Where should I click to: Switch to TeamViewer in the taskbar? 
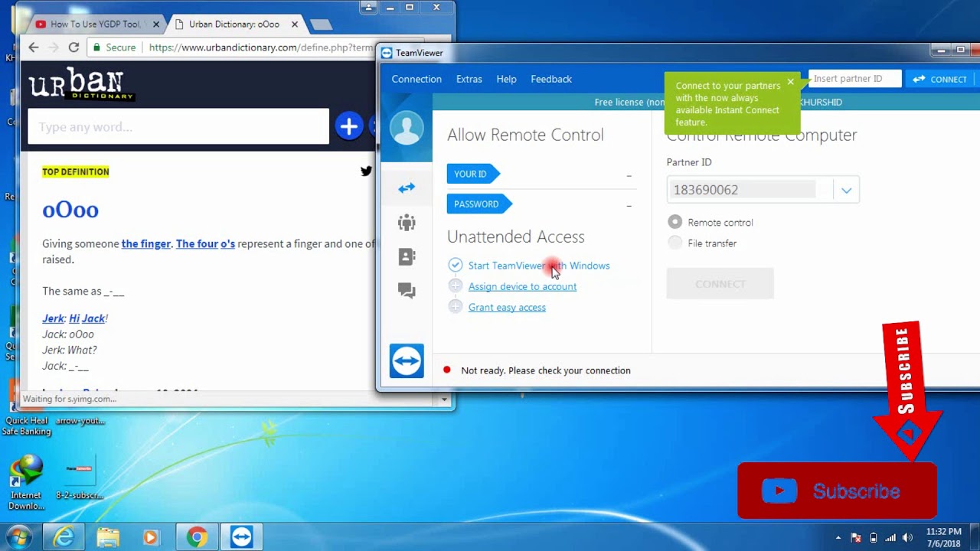[241, 538]
